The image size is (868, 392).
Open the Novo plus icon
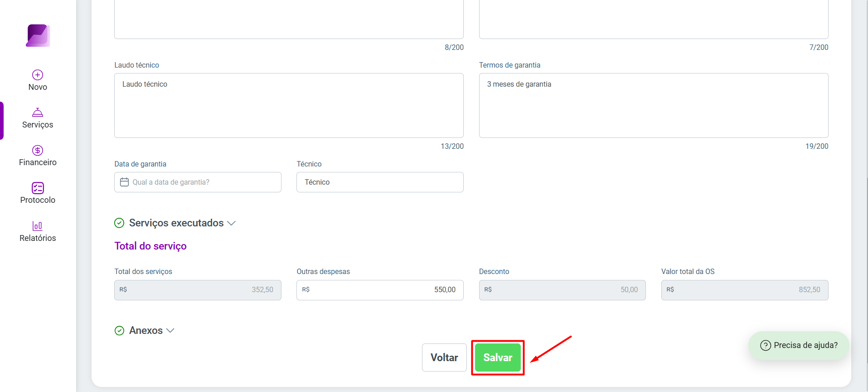click(38, 75)
